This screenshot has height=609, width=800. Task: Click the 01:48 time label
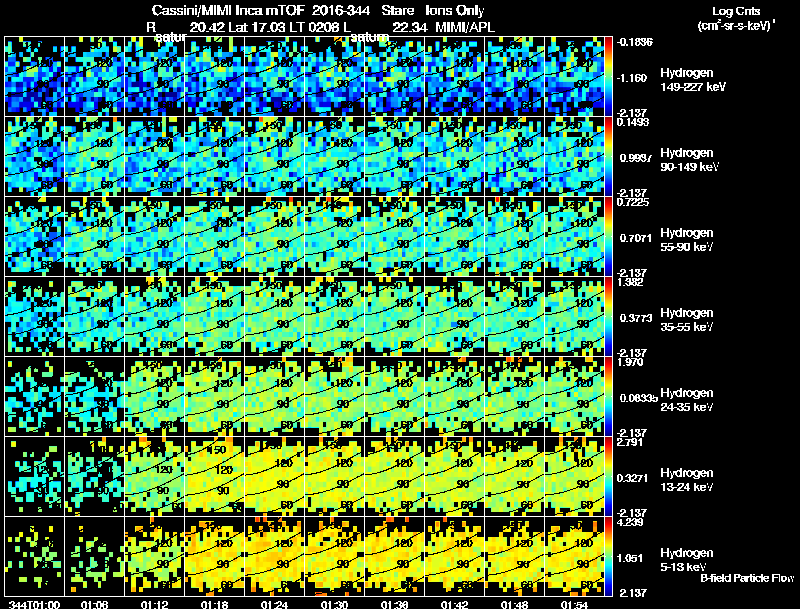515,605
